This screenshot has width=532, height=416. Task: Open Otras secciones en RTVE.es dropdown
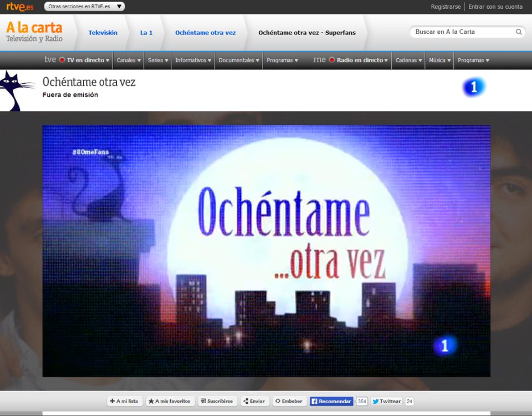pyautogui.click(x=84, y=7)
